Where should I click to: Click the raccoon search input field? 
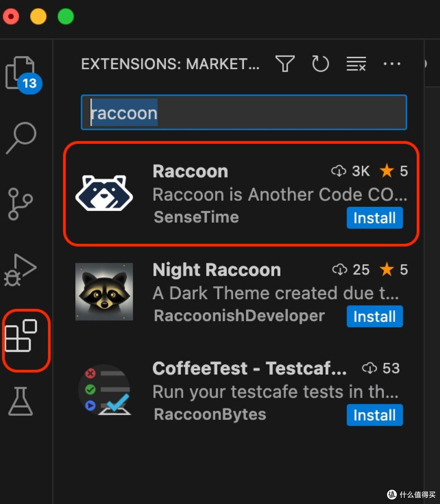pos(244,112)
